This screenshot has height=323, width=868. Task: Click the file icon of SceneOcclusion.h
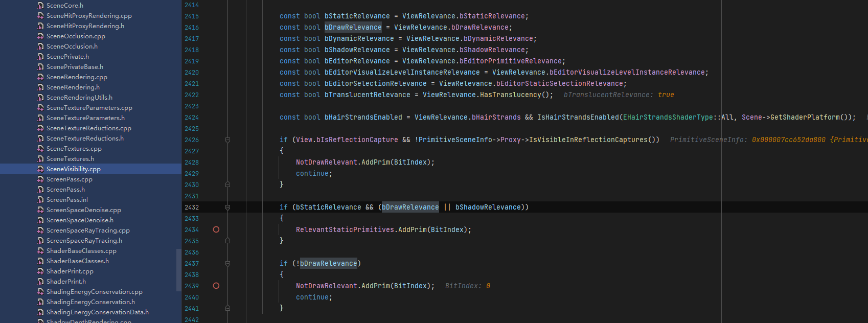click(x=40, y=47)
